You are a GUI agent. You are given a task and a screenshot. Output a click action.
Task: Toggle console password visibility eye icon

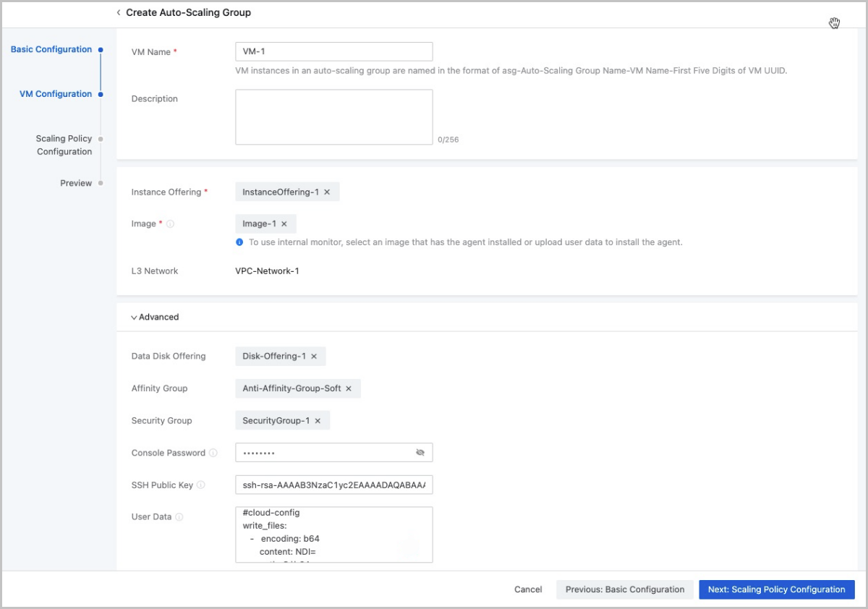click(420, 453)
